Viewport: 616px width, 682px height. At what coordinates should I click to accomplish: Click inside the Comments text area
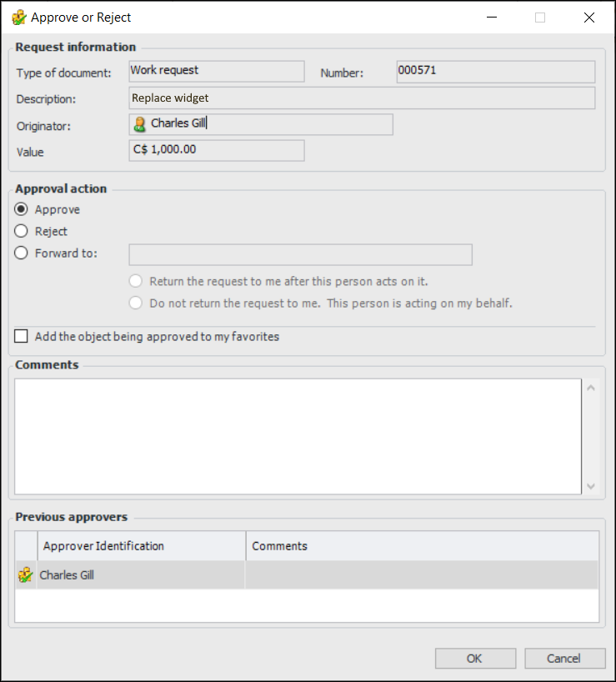[298, 436]
